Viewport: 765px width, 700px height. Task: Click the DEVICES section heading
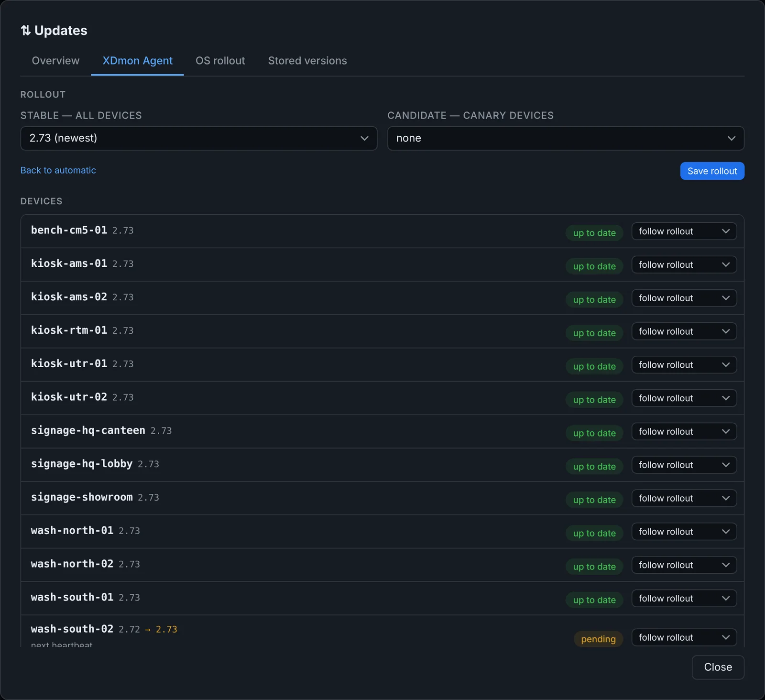coord(41,201)
